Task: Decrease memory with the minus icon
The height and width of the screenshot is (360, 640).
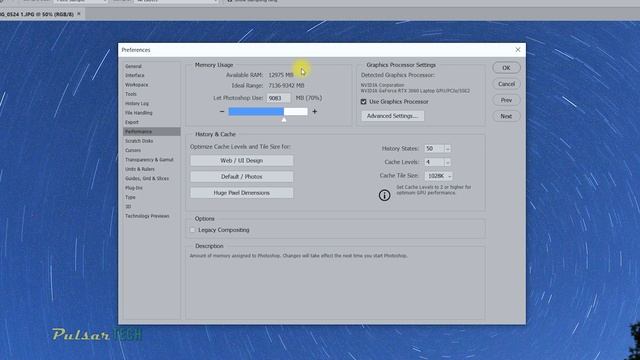Action: pos(222,111)
